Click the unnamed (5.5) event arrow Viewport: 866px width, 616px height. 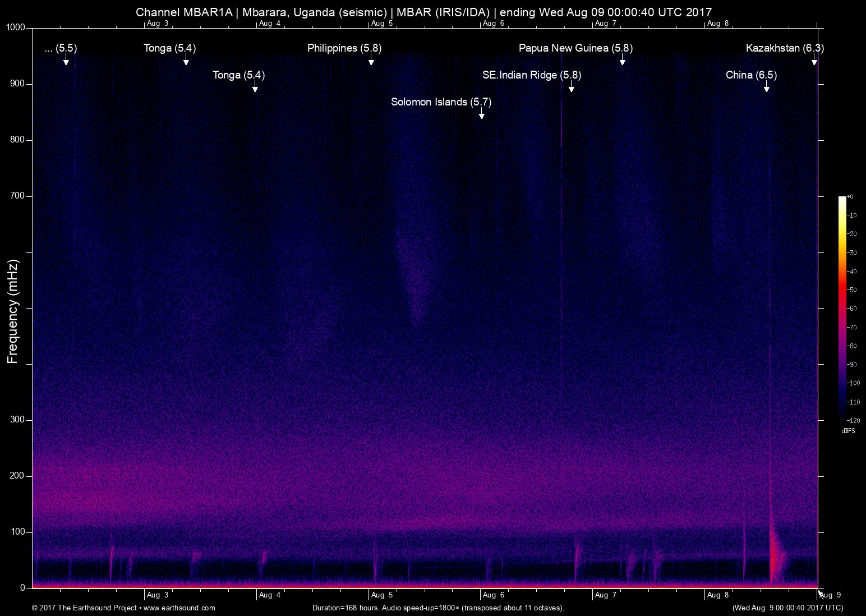pos(66,63)
